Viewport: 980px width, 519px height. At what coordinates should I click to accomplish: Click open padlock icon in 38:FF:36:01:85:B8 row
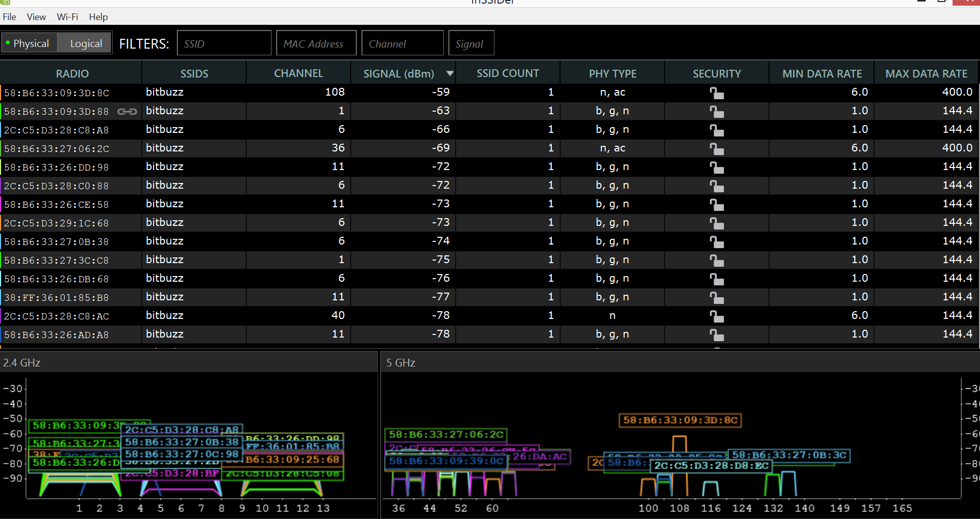tap(716, 298)
